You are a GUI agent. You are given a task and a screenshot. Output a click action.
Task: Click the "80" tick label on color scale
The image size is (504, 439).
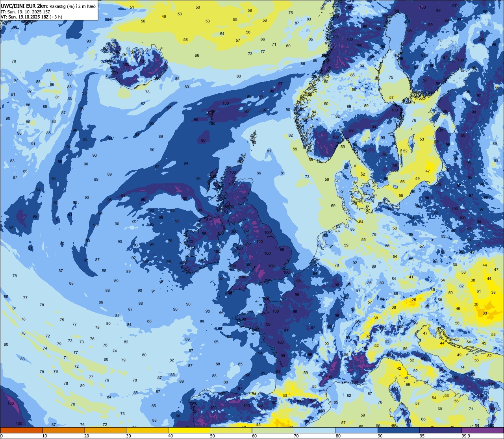[x=338, y=436]
